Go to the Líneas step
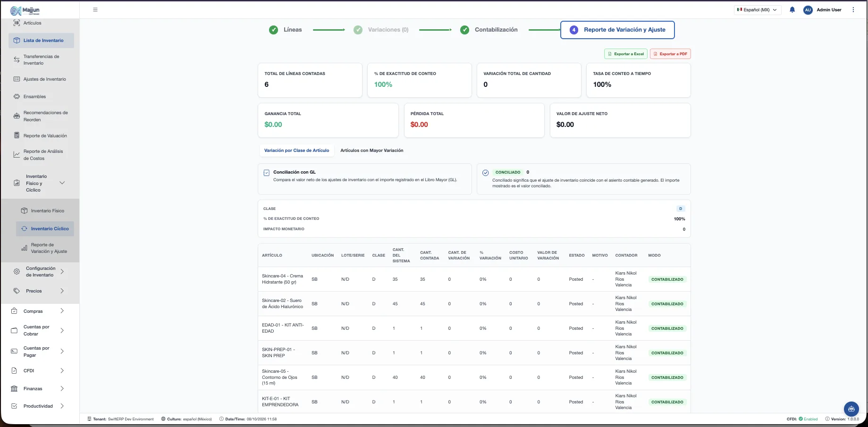Screen dimensions: 868x427 click(x=285, y=30)
